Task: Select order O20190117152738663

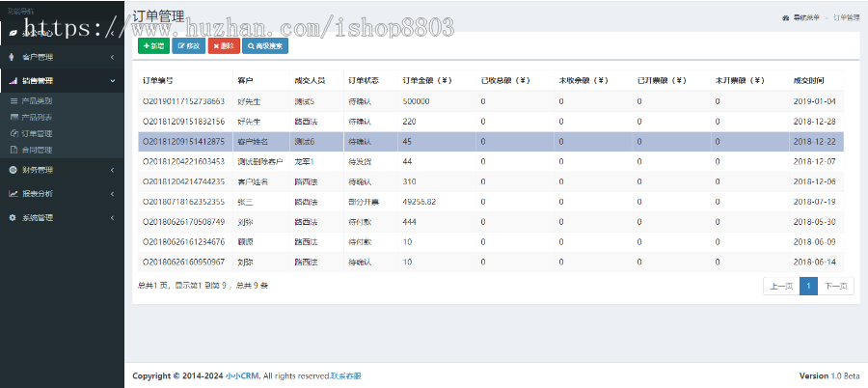Action: click(x=184, y=101)
